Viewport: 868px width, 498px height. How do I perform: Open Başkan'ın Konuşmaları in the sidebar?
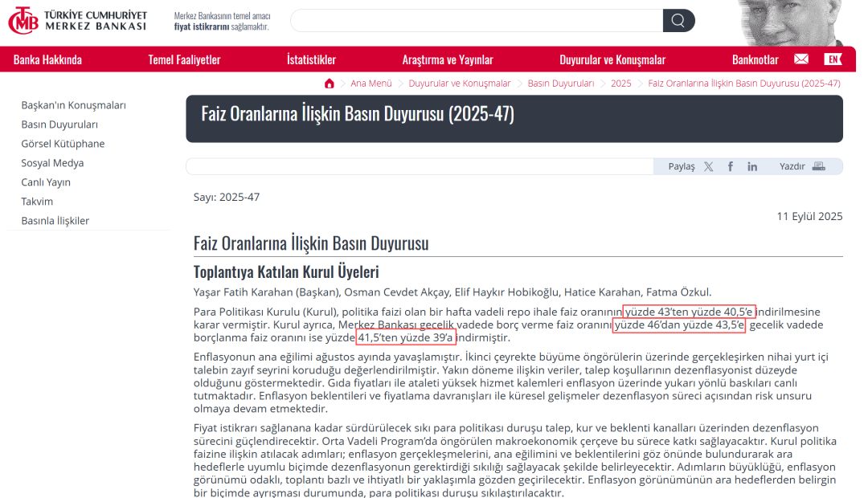coord(73,105)
